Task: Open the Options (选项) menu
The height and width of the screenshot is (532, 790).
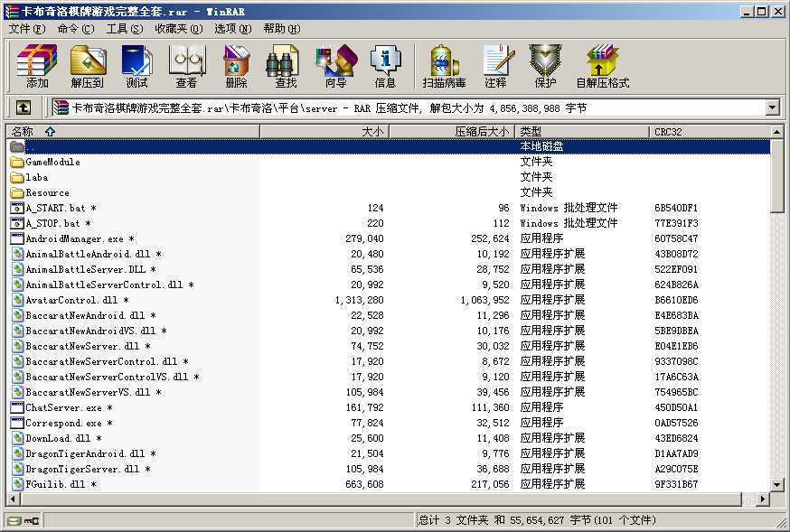Action: tap(233, 29)
